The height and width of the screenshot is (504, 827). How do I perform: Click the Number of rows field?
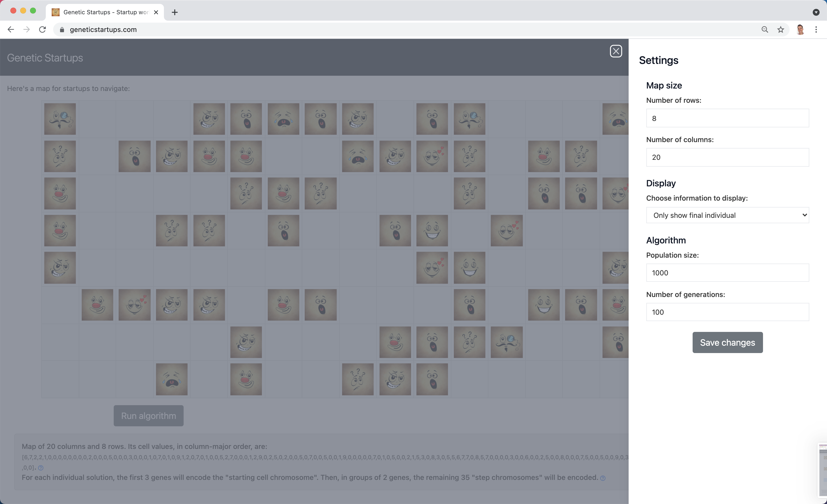727,118
